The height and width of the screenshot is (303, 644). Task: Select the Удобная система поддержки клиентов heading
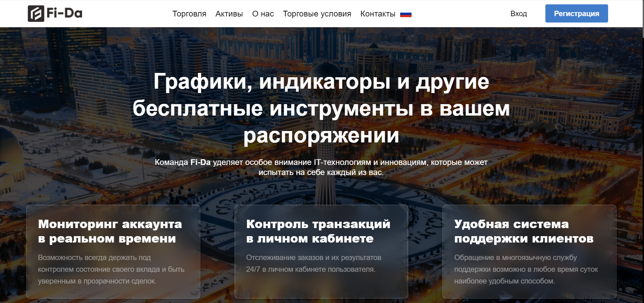(524, 231)
